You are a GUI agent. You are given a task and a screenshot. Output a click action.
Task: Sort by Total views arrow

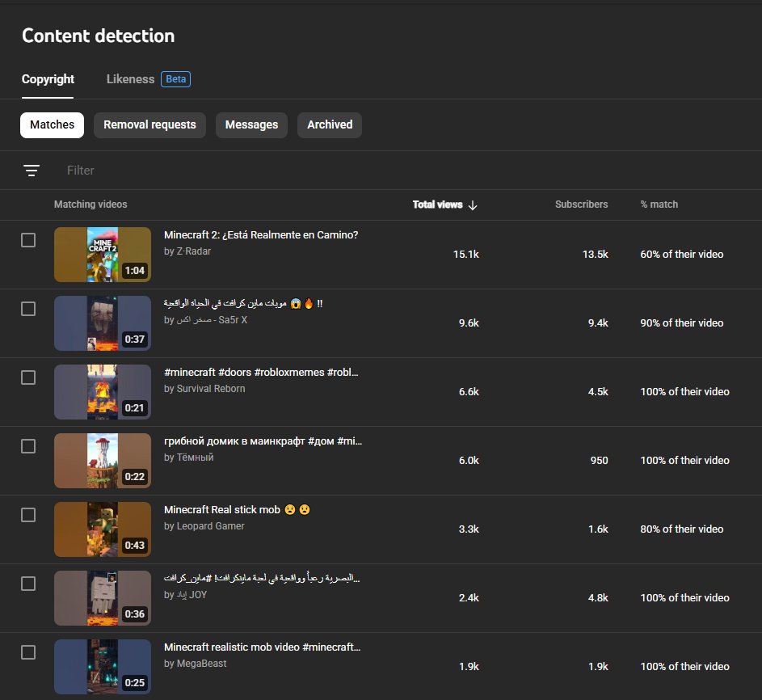(473, 205)
